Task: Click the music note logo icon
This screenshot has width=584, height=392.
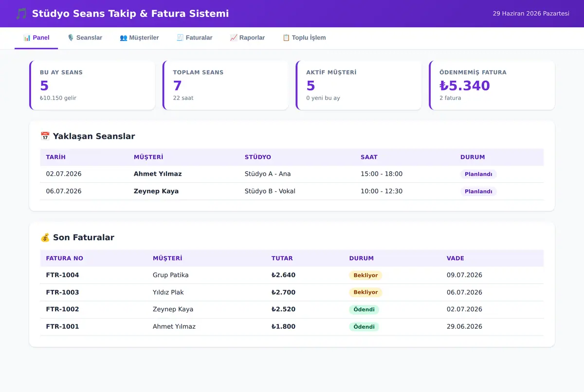Action: (21, 14)
